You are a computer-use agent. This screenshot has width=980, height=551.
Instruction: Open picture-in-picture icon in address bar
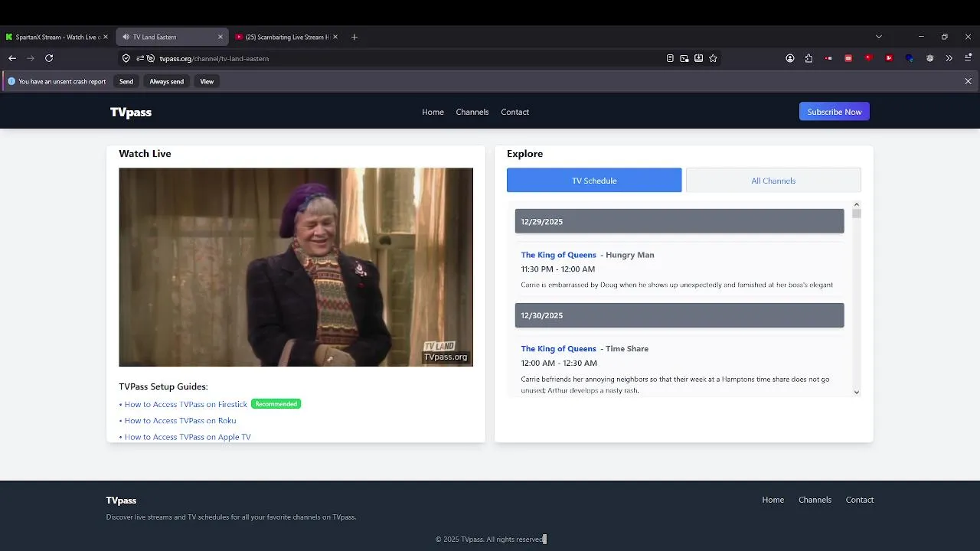click(684, 58)
